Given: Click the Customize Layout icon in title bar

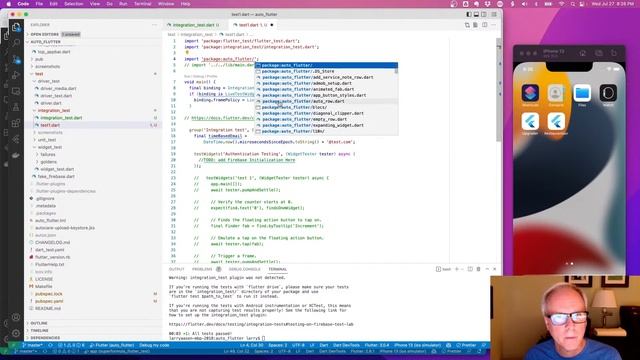Looking at the screenshot, I should (494, 14).
